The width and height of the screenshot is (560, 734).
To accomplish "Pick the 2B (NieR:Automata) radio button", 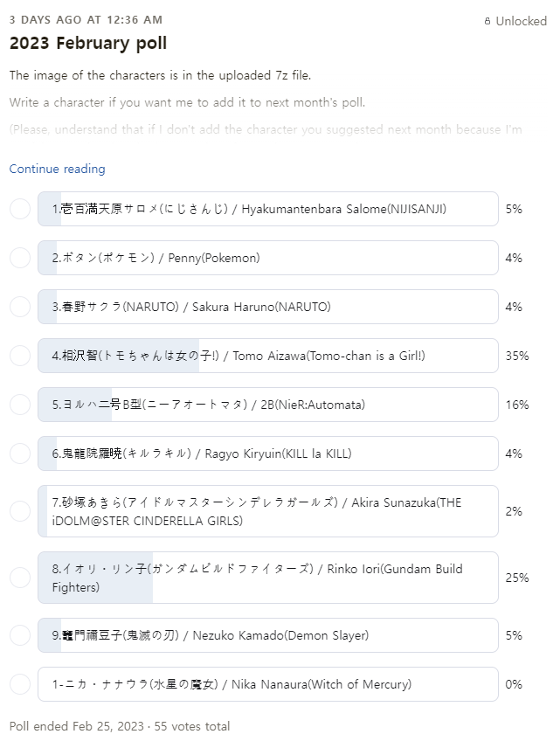I will (20, 405).
